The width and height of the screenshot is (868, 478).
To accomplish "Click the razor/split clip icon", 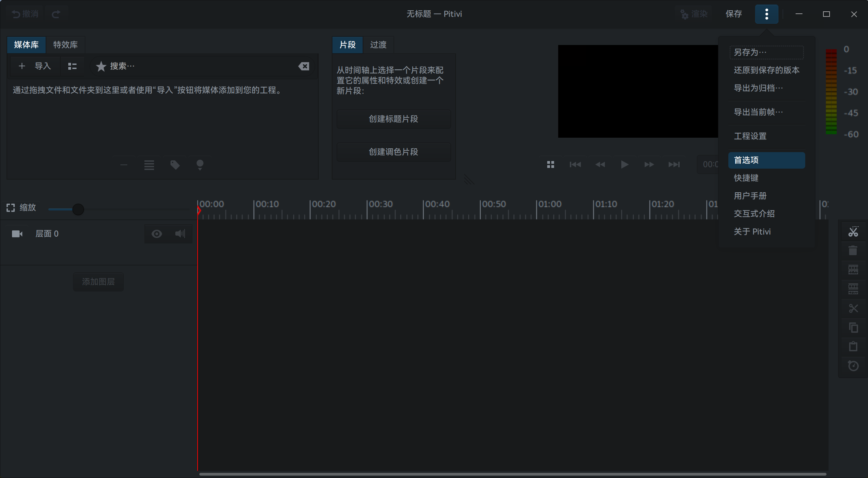I will coord(853,232).
